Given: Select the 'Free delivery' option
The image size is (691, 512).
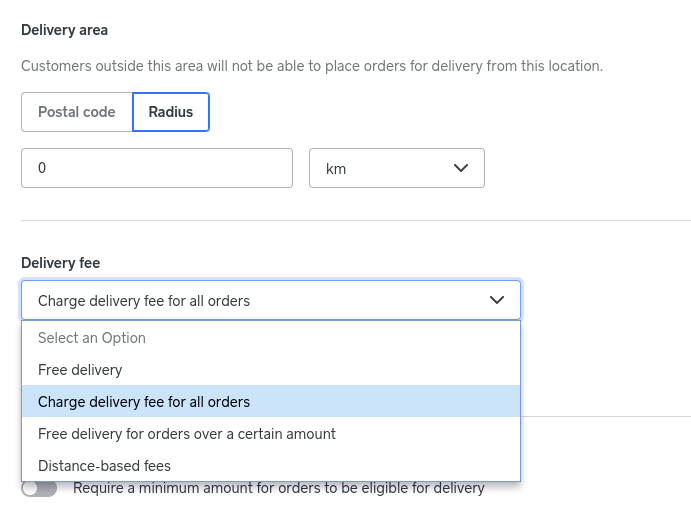Looking at the screenshot, I should pos(80,370).
